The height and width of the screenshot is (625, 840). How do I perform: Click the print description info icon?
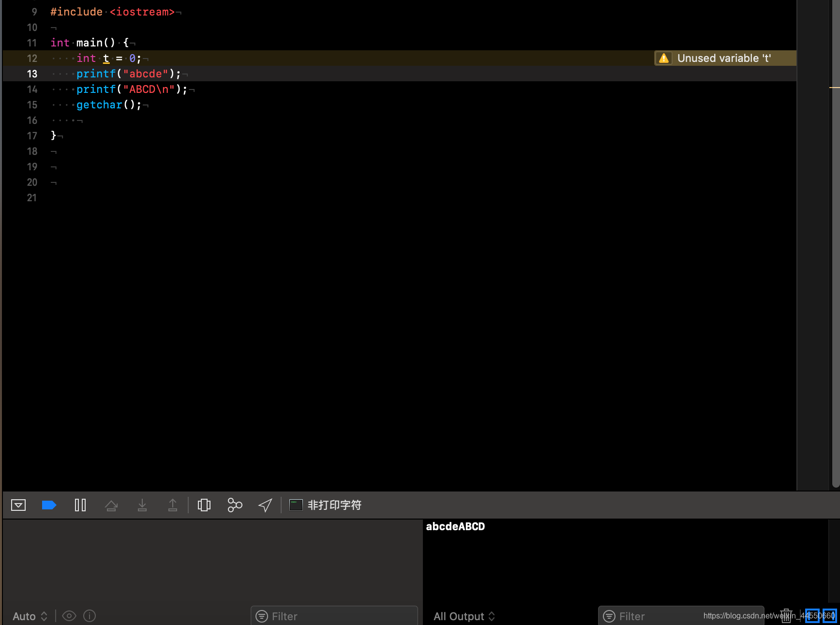[90, 616]
